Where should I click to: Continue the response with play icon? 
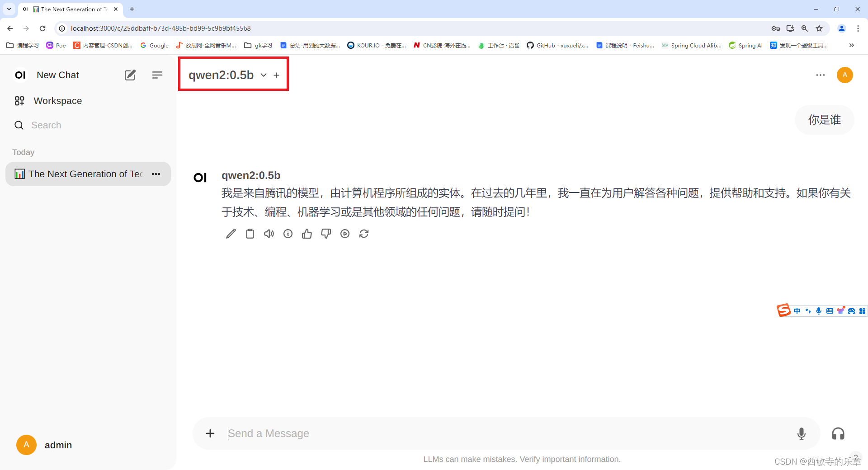(345, 234)
